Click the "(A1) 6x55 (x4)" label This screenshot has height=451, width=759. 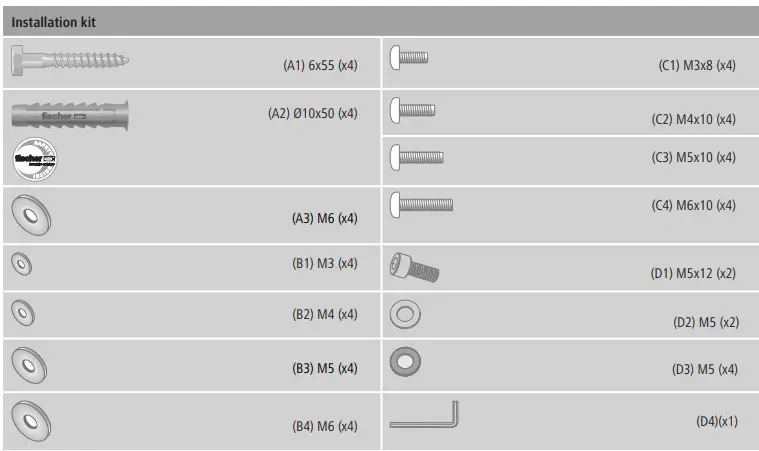tap(320, 65)
